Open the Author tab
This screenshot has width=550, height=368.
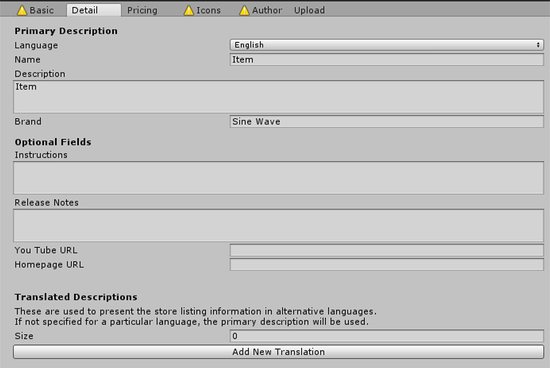[260, 10]
